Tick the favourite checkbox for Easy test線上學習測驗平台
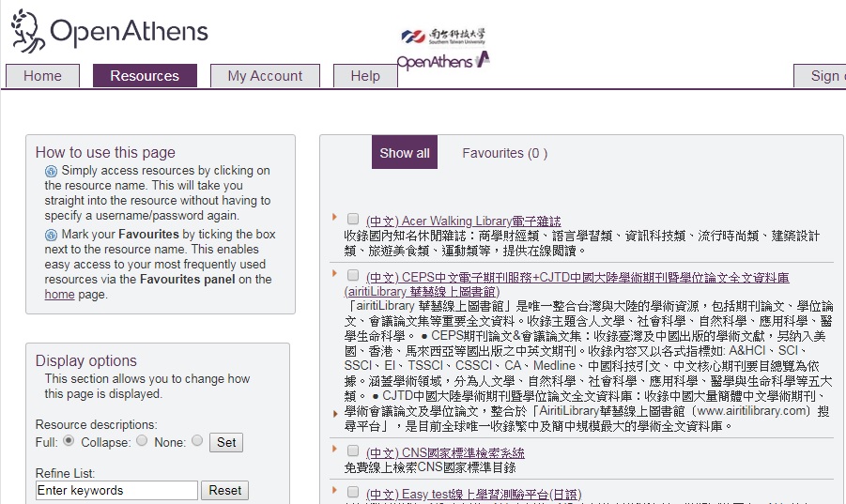This screenshot has width=846, height=504. (x=353, y=492)
